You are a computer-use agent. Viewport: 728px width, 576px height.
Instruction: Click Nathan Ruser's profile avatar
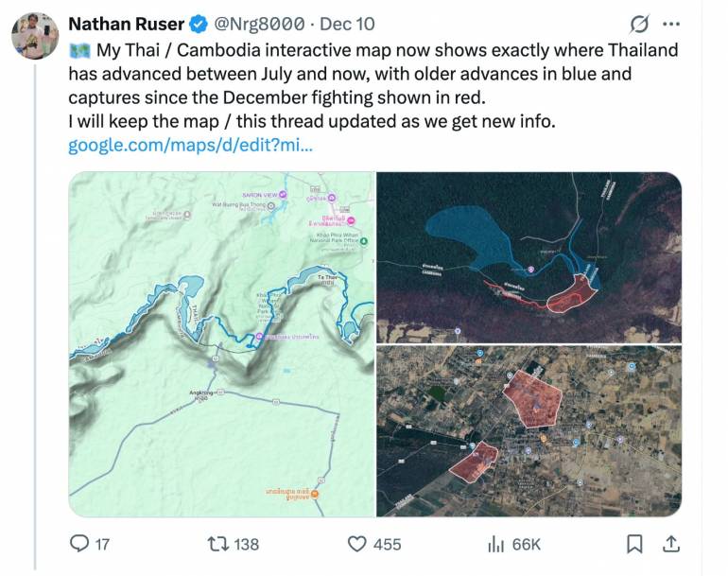35,36
